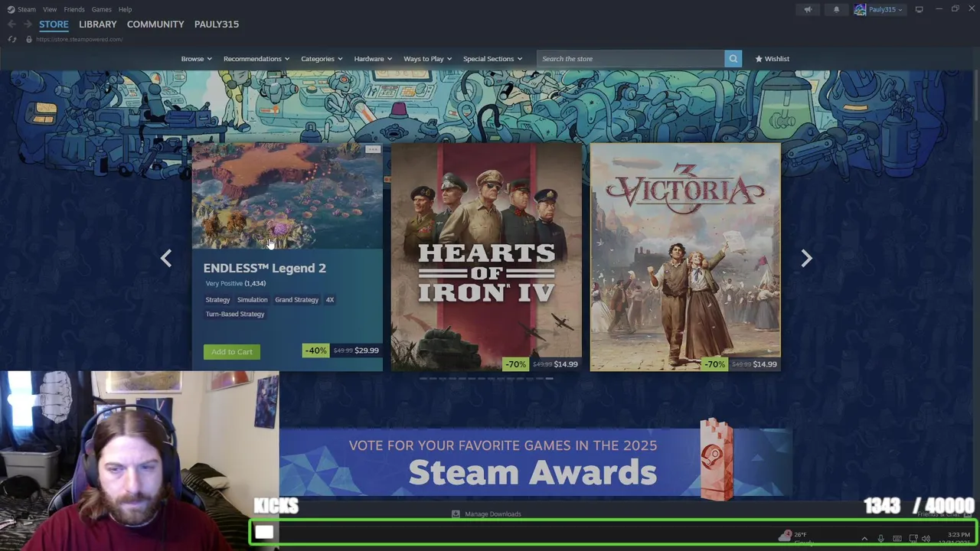This screenshot has width=980, height=551.
Task: Switch to the LIBRARY tab
Action: (x=97, y=24)
